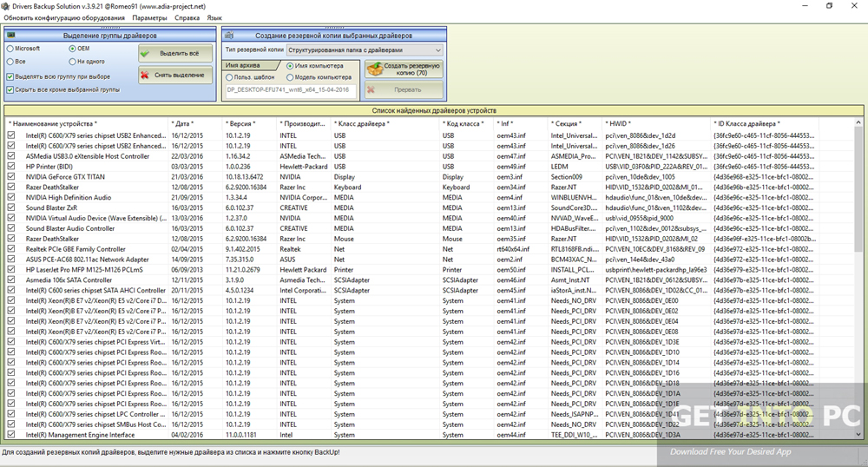The height and width of the screenshot is (467, 868).
Task: Select NVIDIA Virtual Audio Device (Wave Extensible) row
Action: (x=412, y=218)
